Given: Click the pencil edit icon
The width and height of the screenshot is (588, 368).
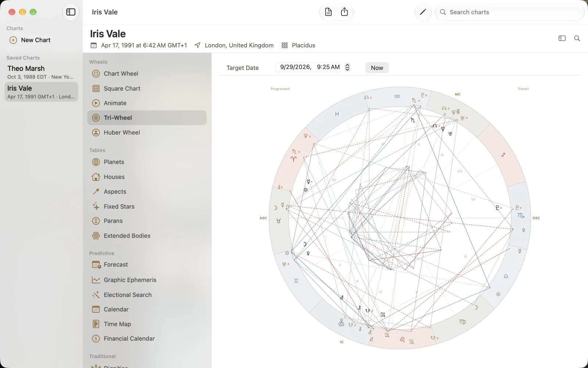Looking at the screenshot, I should pyautogui.click(x=423, y=12).
